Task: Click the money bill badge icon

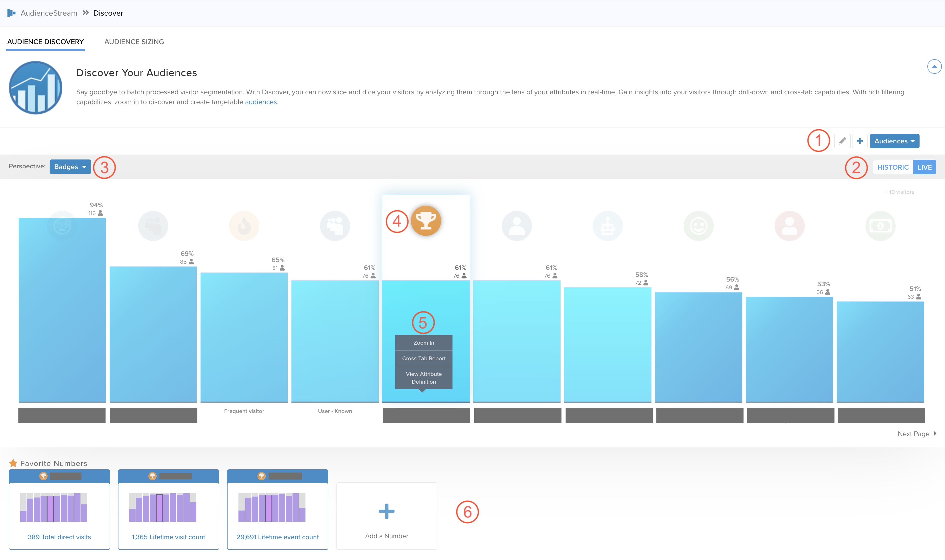Action: pos(880,226)
